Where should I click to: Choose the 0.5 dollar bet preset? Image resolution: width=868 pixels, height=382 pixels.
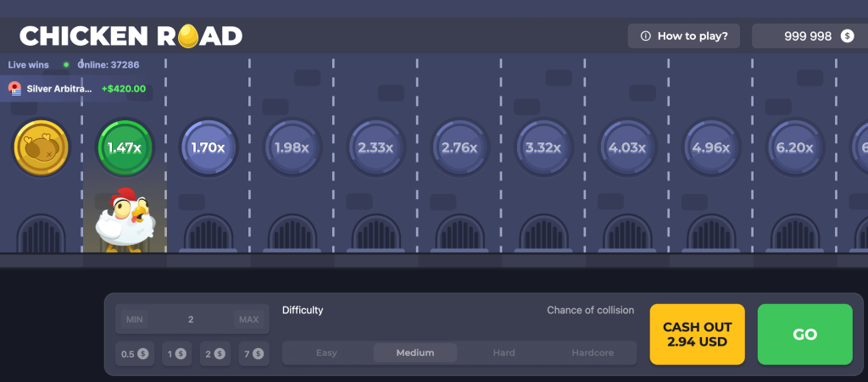point(133,353)
